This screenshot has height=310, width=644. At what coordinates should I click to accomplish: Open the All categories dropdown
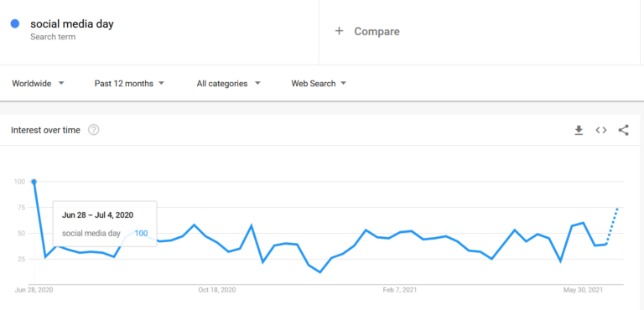228,83
